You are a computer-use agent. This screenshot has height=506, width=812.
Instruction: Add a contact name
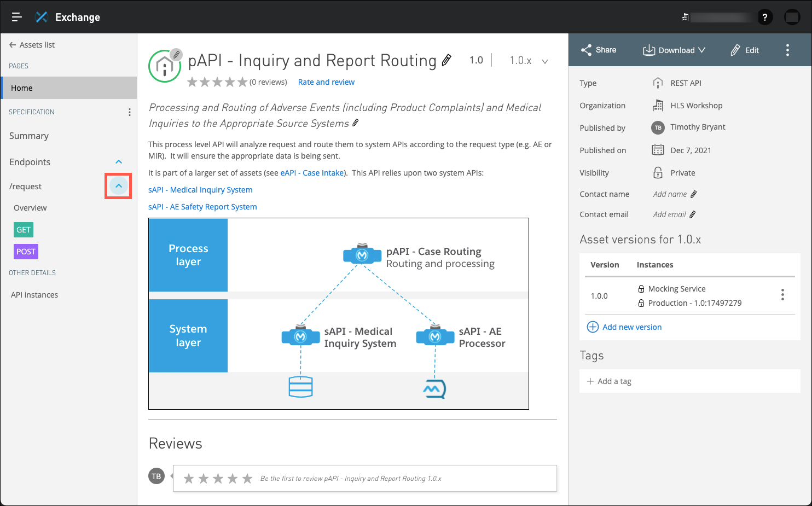tap(675, 194)
